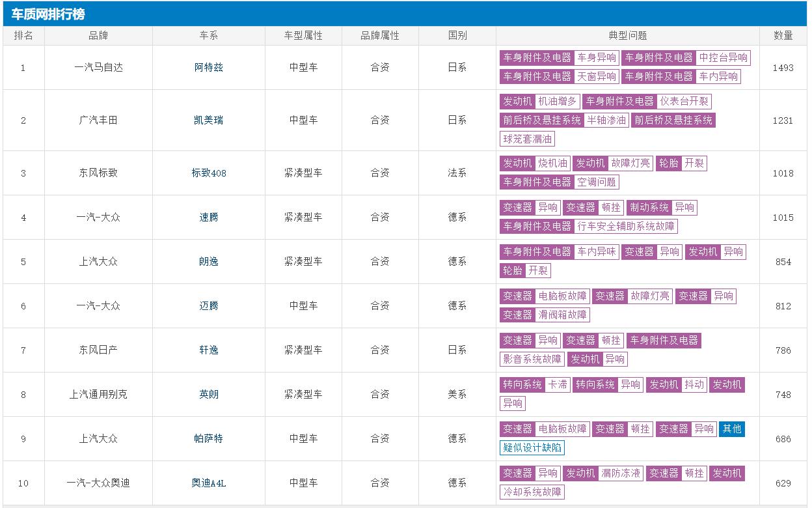
Task: Open the 标致408 model link
Action: (208, 173)
